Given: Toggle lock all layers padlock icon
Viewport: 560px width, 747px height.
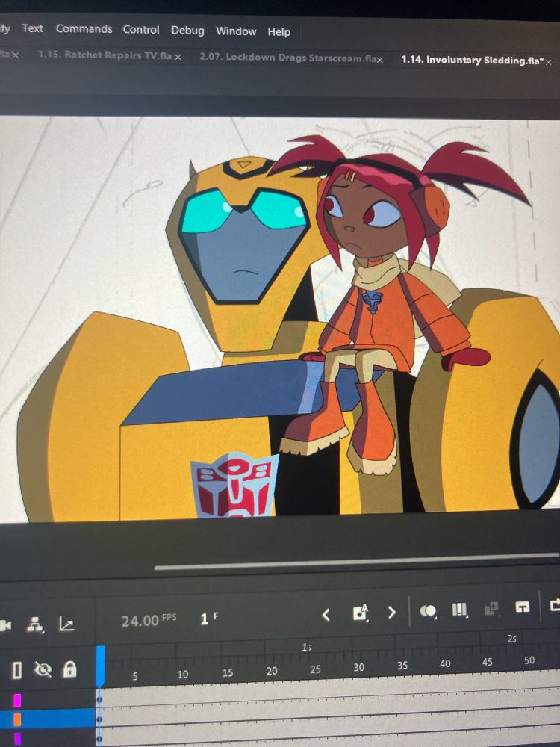Looking at the screenshot, I should point(69,669).
